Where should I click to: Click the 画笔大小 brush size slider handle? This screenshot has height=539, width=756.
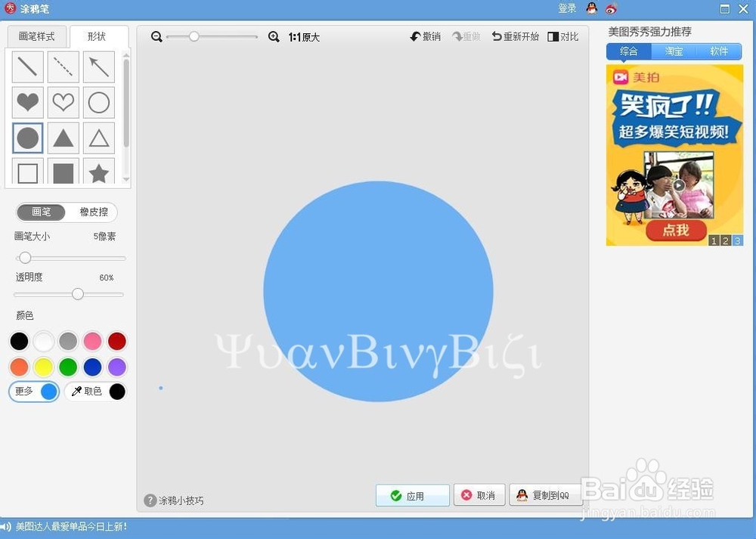point(25,258)
